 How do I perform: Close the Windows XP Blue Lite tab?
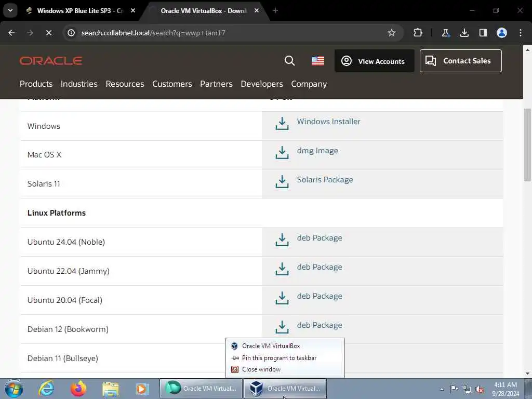point(133,10)
